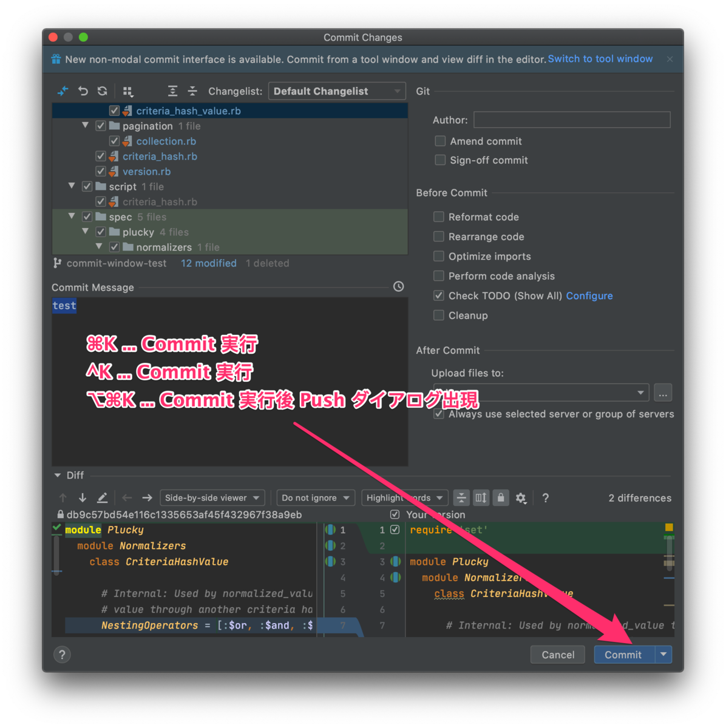Collapse the pagination folder

click(85, 126)
